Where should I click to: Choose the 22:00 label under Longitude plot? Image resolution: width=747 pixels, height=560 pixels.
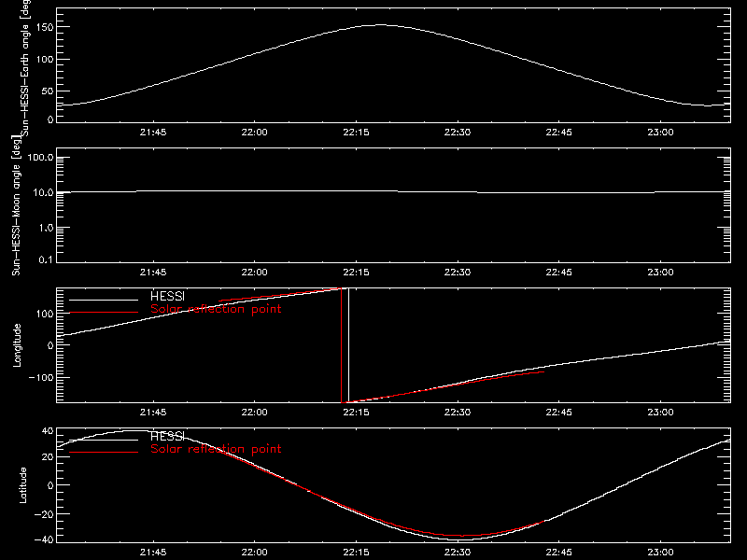click(x=254, y=413)
